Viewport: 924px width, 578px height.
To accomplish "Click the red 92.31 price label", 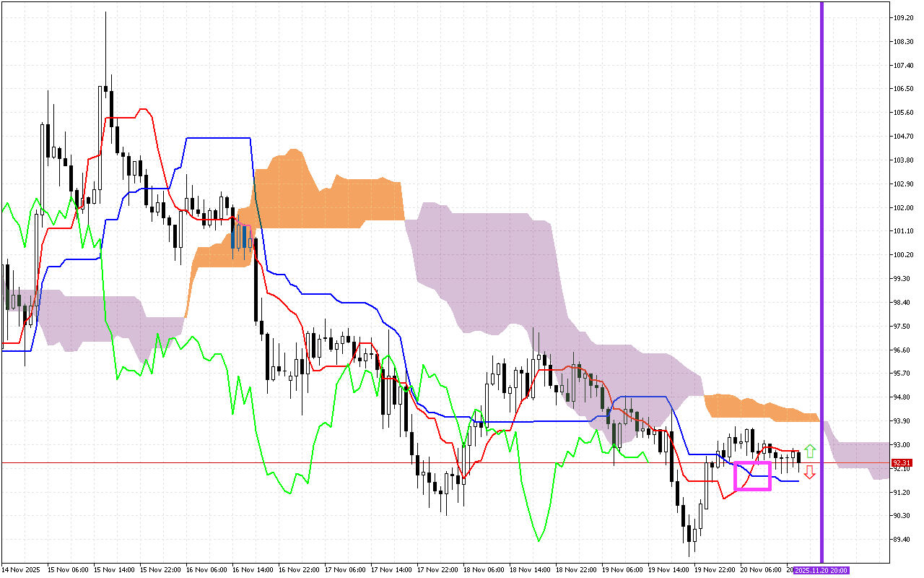I will [902, 463].
